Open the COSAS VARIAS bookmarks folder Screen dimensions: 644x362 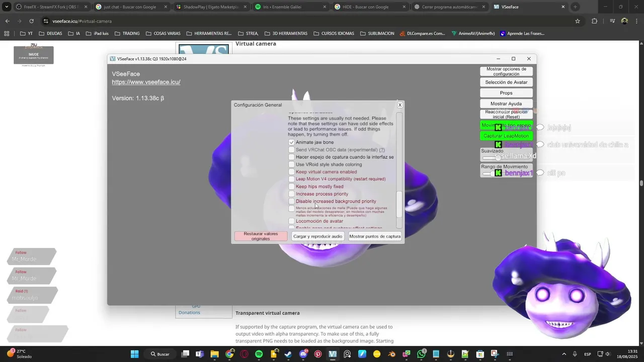click(163, 34)
